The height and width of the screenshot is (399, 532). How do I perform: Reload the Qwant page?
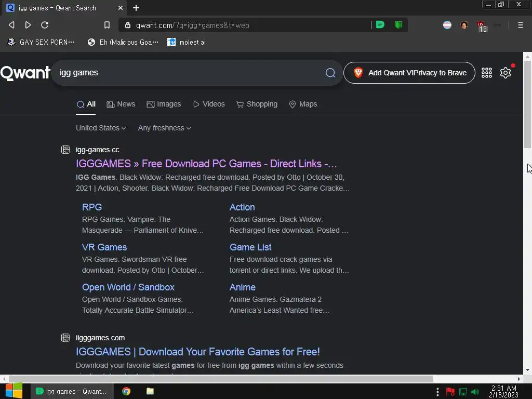tap(45, 25)
